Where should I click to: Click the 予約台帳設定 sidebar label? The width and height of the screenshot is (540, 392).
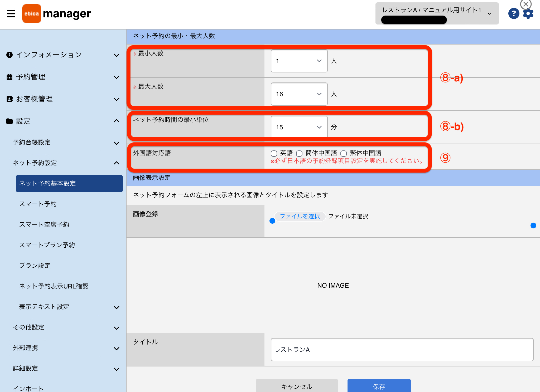point(32,142)
